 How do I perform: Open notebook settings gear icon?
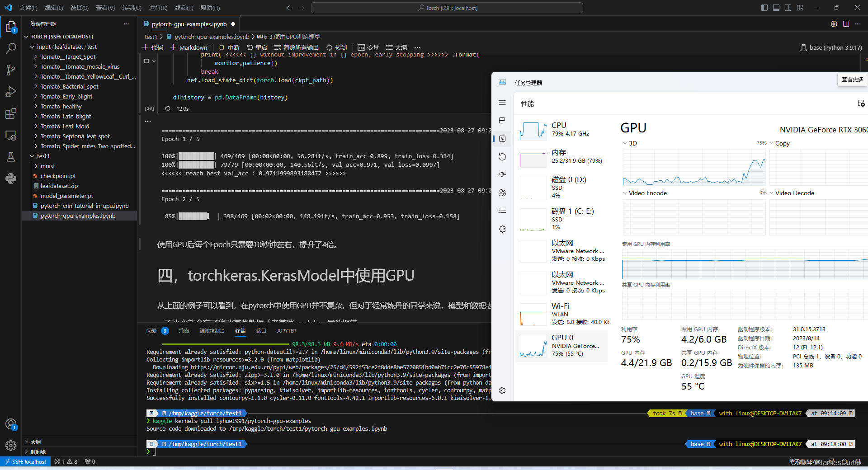tap(834, 24)
